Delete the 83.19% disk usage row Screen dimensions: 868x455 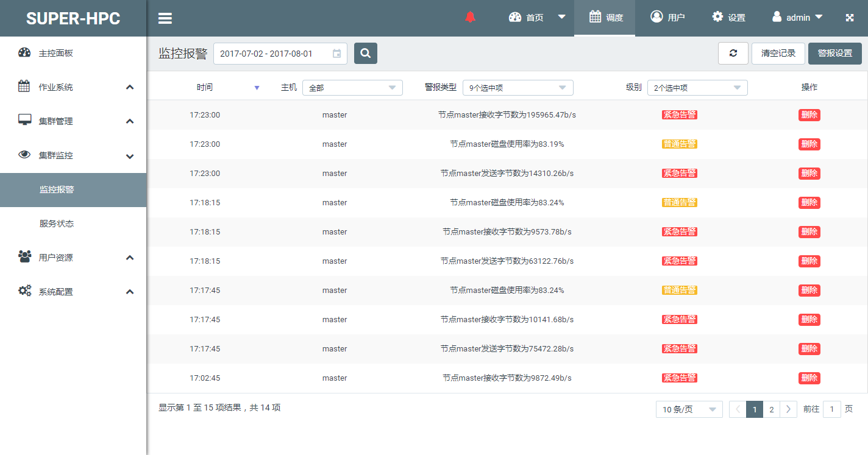point(809,144)
